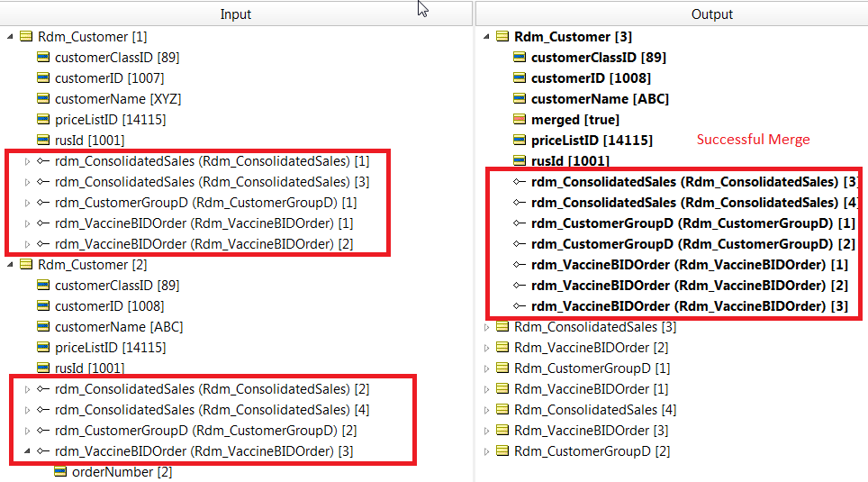Click entity icon of Output Rdm_VaccineBIDOrder [2]
Viewport: 868px width, 482px height.
[502, 348]
